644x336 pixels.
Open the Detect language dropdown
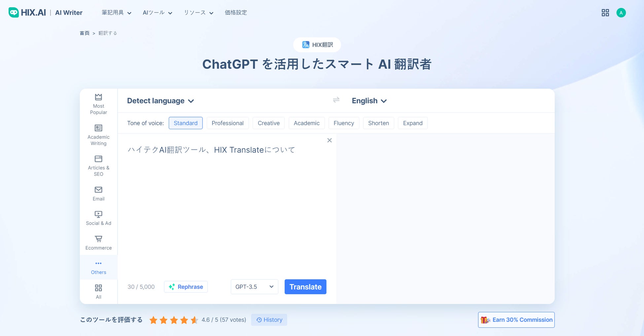point(161,101)
